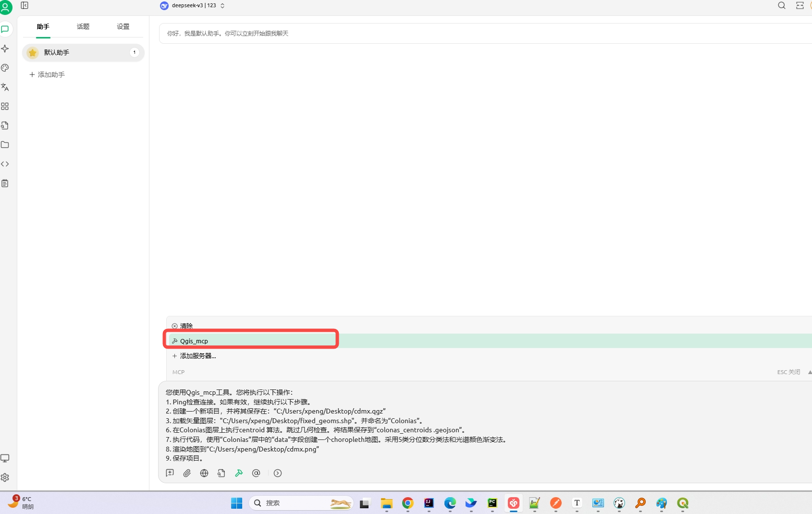Select the knowledge base icon in input toolbar
Screen dimensions: 812x514
[221, 473]
